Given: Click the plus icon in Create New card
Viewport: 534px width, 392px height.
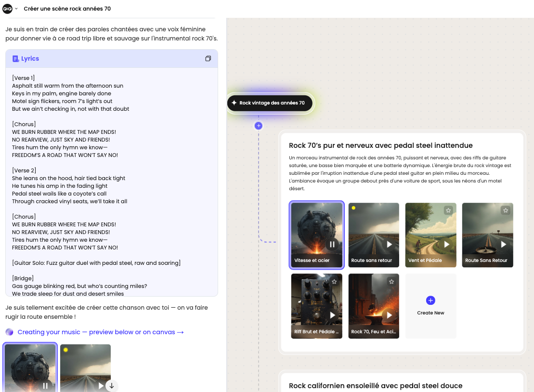Looking at the screenshot, I should pyautogui.click(x=430, y=301).
